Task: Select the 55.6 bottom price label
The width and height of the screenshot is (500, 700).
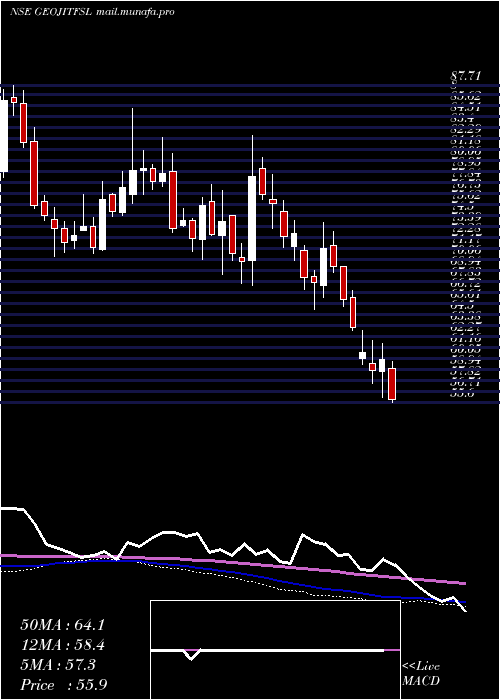Action: coord(462,394)
